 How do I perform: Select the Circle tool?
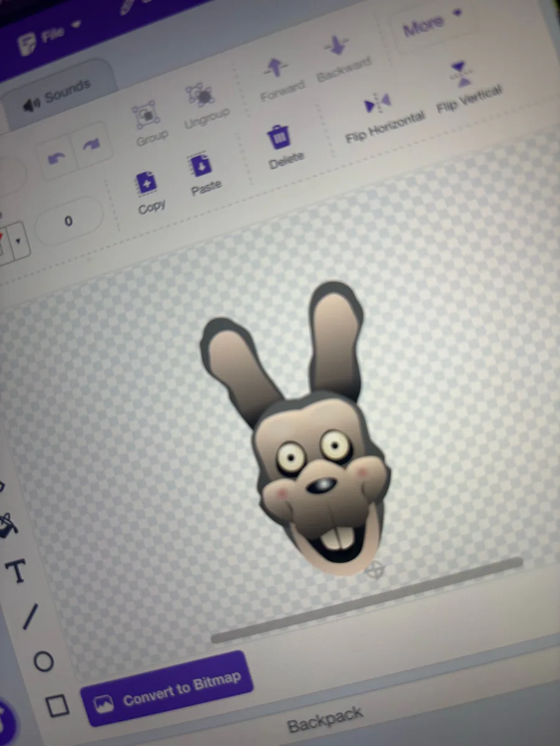tap(44, 661)
